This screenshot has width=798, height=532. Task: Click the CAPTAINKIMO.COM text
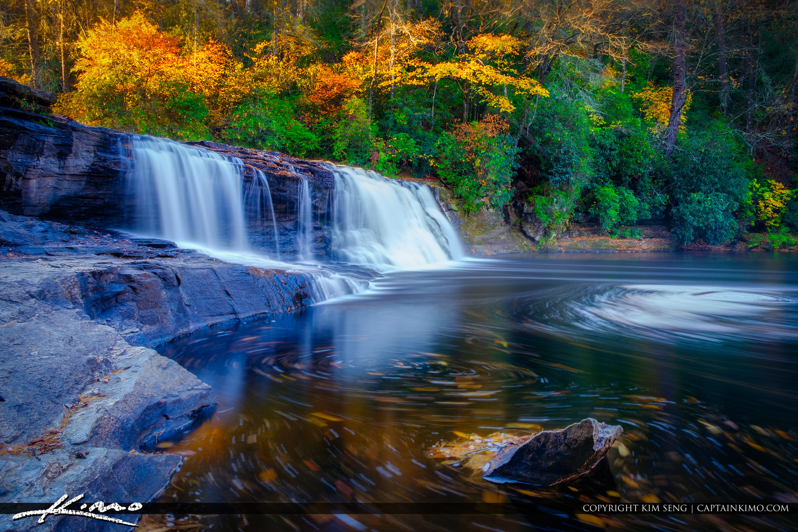(743, 508)
